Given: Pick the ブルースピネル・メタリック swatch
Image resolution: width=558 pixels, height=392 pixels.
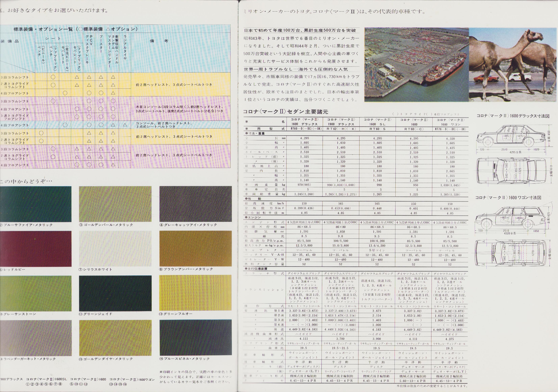Looking at the screenshot, I should click(196, 338).
